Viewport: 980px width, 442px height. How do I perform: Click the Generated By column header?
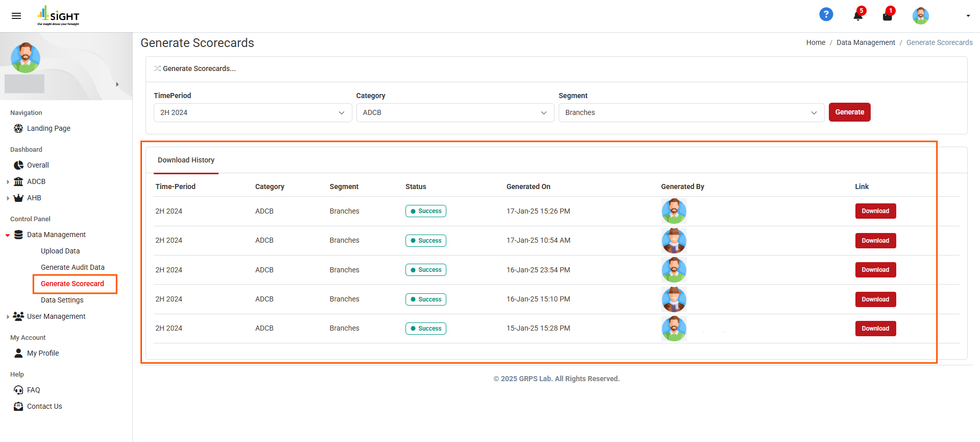pyautogui.click(x=682, y=187)
